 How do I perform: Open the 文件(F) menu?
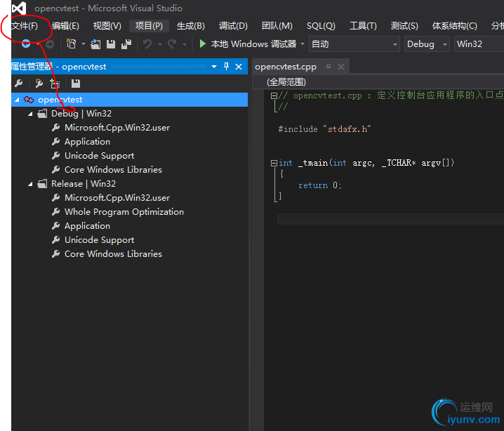(x=25, y=26)
